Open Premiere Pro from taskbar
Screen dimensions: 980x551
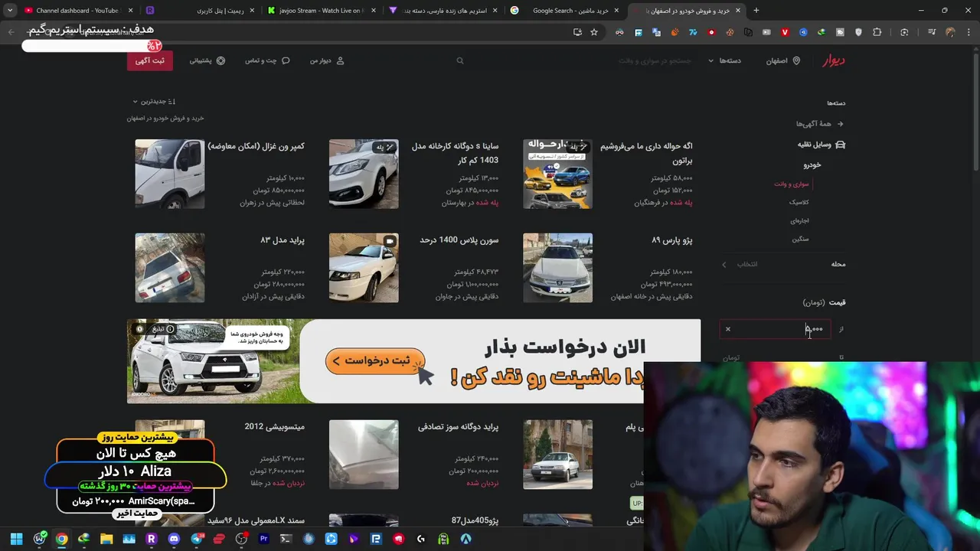pyautogui.click(x=264, y=539)
